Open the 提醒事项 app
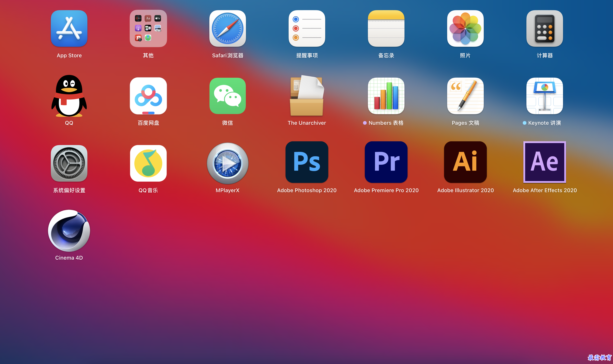 click(x=307, y=28)
